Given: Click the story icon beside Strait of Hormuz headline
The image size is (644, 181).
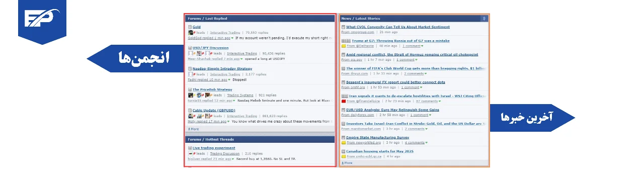Looking at the screenshot, I should coord(343,54).
